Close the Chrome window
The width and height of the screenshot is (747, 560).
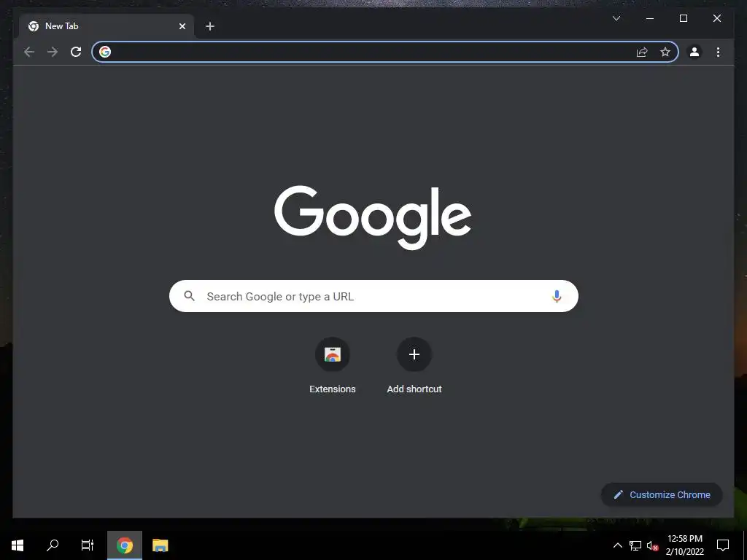pyautogui.click(x=716, y=18)
